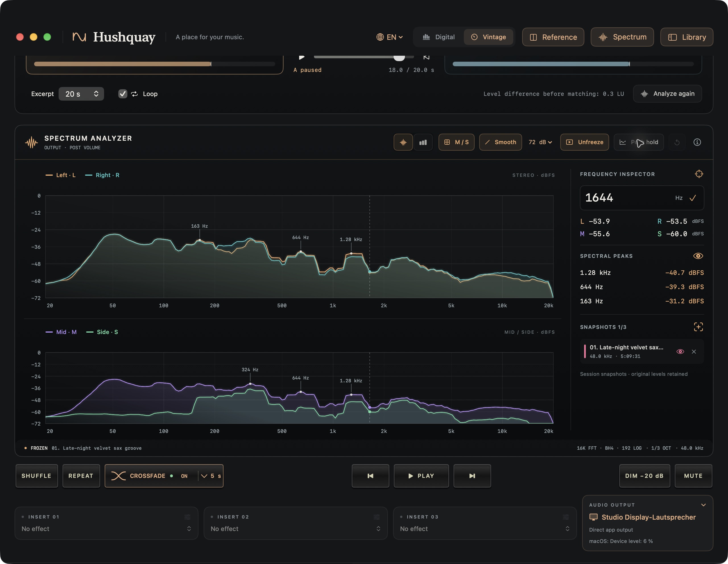Switch to the bar graph view icon
Screen dimensions: 728x564
point(423,142)
